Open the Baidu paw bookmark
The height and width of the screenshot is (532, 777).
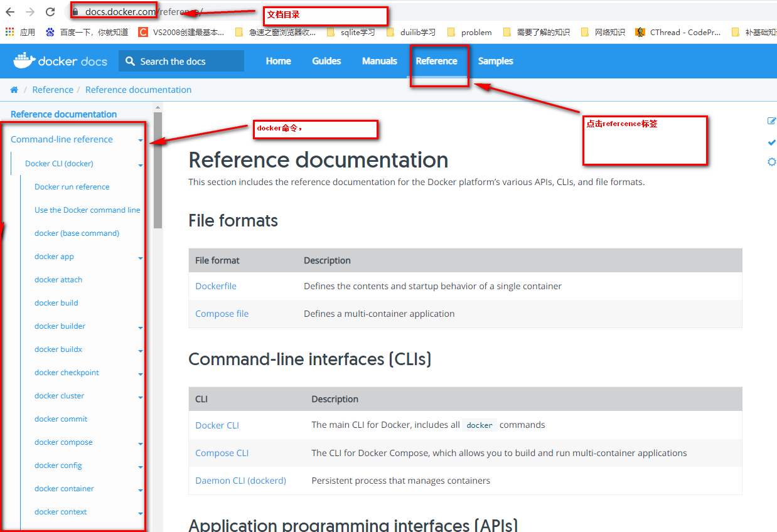point(50,32)
